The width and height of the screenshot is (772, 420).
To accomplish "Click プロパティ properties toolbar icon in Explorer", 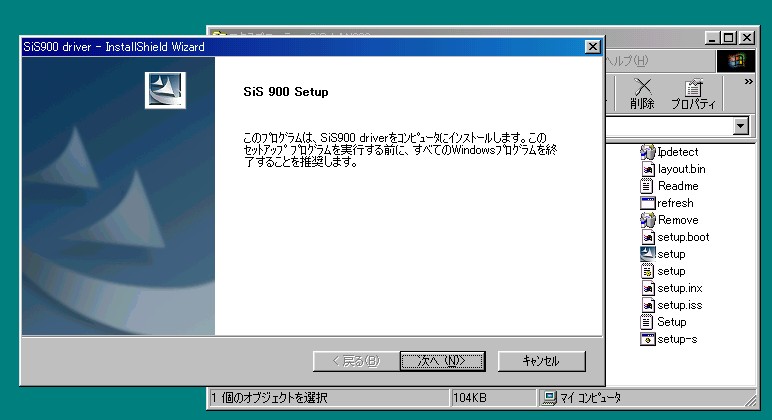I will (693, 94).
